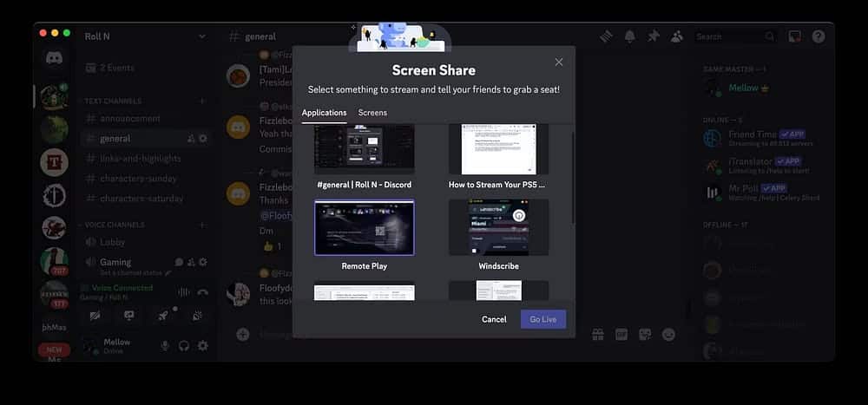Open chat bubble icon on Gaming channel

[x=179, y=262]
